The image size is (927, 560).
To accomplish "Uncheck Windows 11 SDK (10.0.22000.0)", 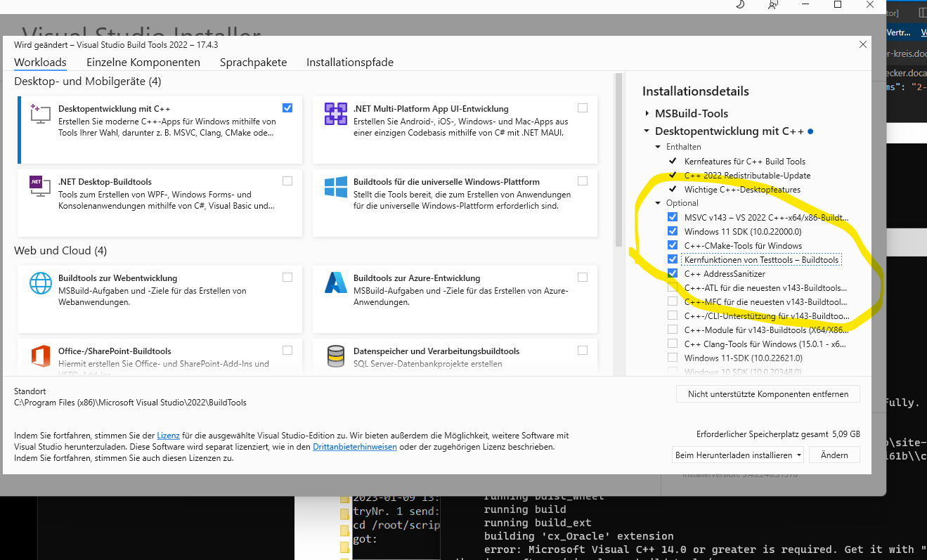I will [x=673, y=231].
